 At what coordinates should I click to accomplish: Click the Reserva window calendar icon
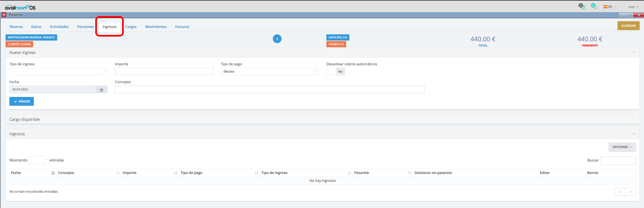point(4,15)
